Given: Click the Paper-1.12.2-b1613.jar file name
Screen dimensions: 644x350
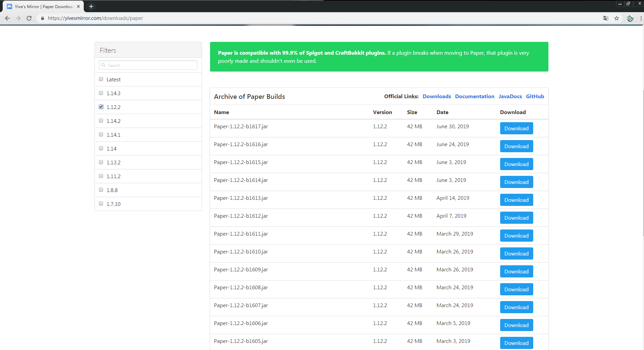Looking at the screenshot, I should 241,198.
